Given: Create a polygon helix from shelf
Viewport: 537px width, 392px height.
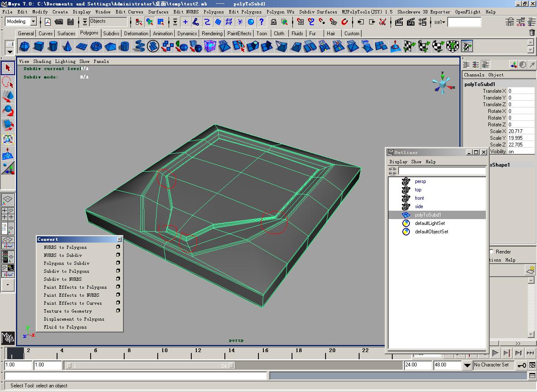Looking at the screenshot, I should 139,46.
